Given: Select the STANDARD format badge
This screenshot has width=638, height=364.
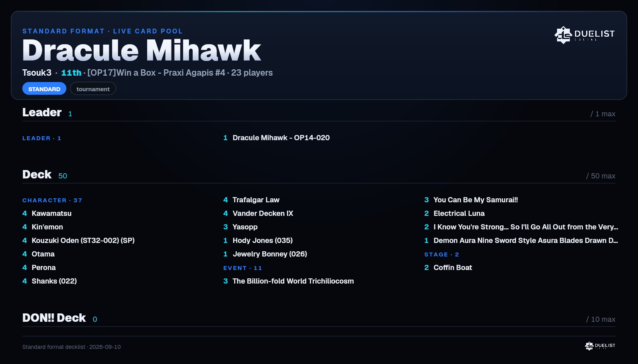Looking at the screenshot, I should [44, 89].
